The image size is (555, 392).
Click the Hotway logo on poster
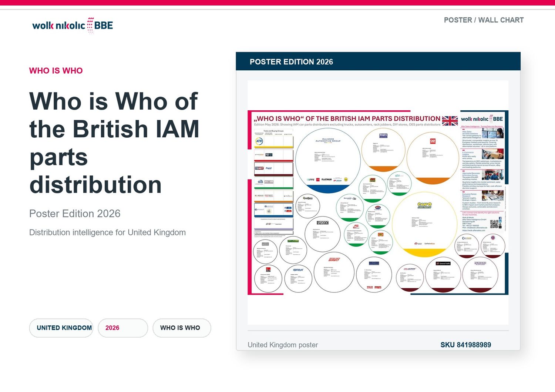[298, 270]
